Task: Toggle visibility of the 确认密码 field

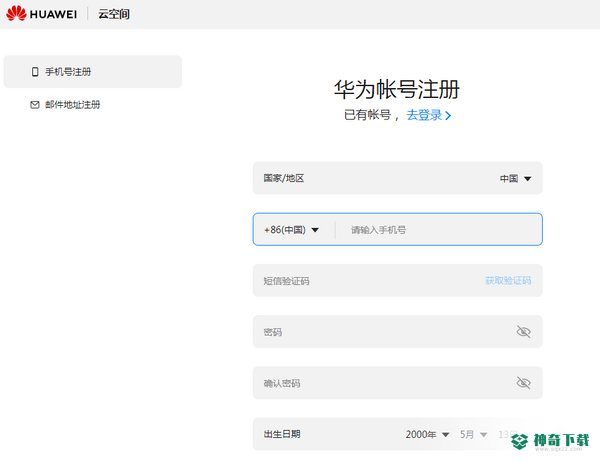Action: point(523,383)
